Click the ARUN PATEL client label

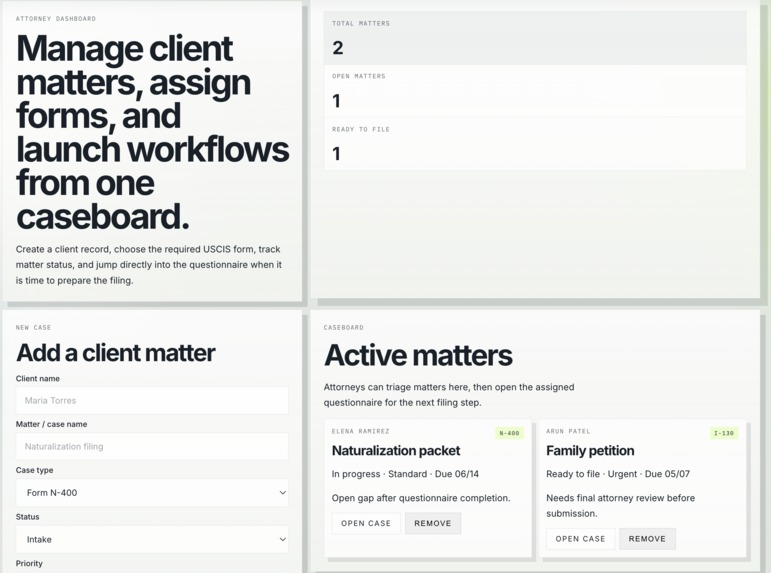click(568, 431)
